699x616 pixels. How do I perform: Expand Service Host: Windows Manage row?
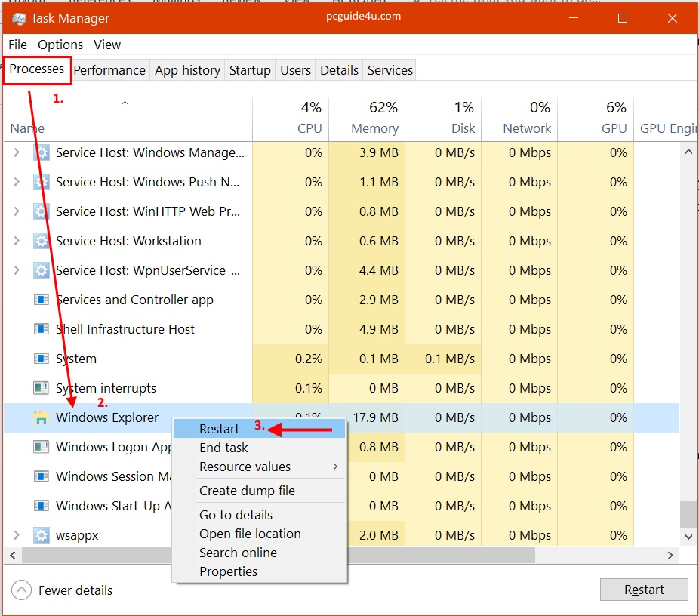(17, 153)
